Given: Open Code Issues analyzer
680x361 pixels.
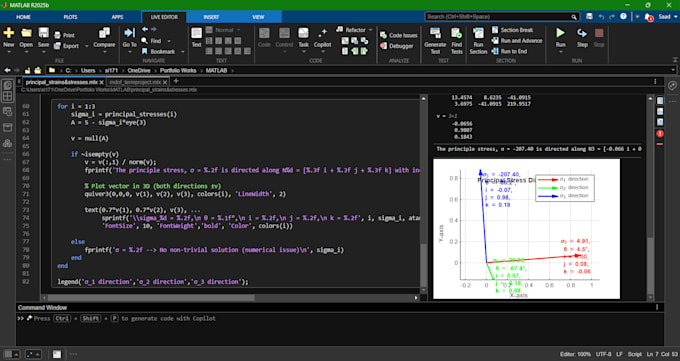Looking at the screenshot, I should 399,35.
